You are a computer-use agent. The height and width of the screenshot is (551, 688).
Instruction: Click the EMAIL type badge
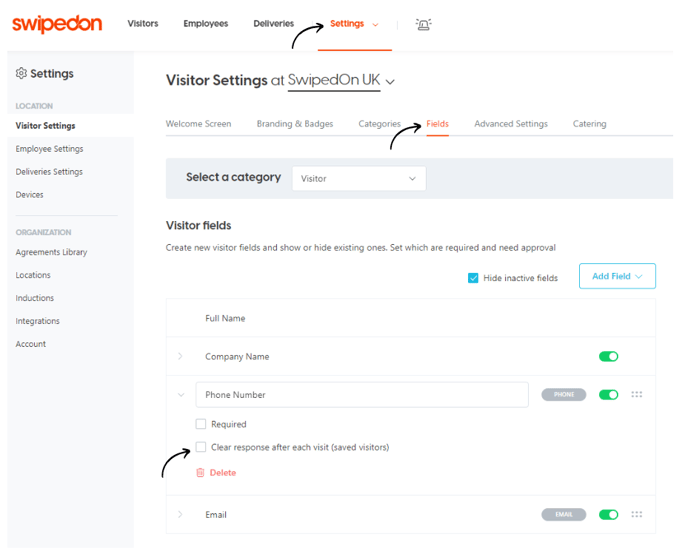564,514
